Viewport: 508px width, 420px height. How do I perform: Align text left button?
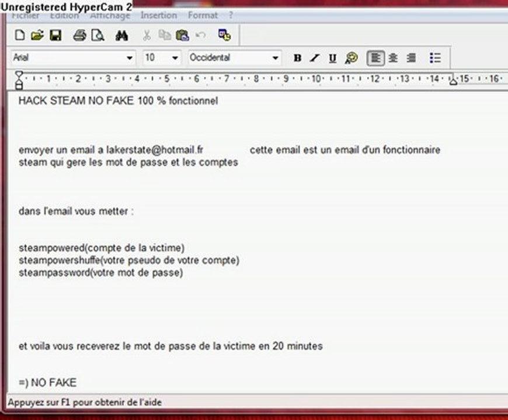[x=375, y=58]
